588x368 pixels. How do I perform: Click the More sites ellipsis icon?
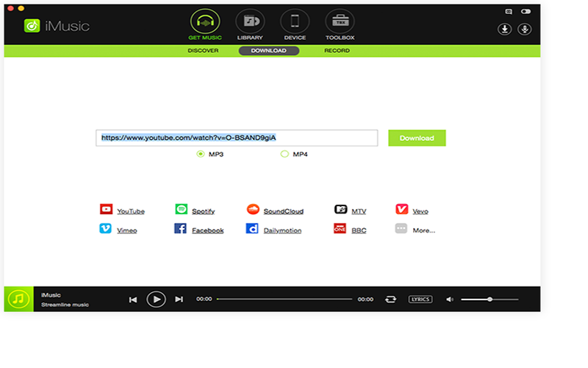pyautogui.click(x=401, y=228)
